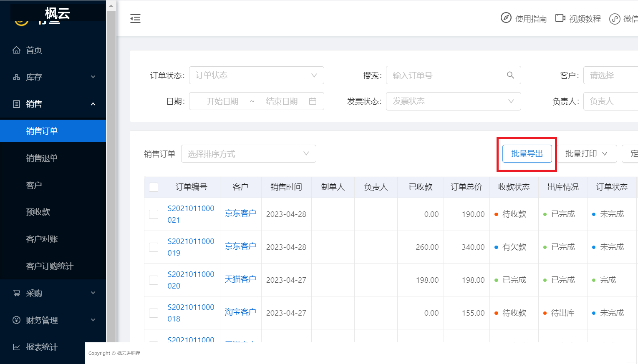Check the box for order S2021011000019
This screenshot has width=638, height=364.
154,247
